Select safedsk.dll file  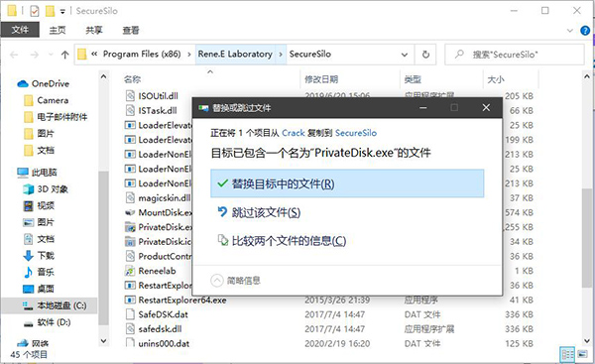coord(160,329)
